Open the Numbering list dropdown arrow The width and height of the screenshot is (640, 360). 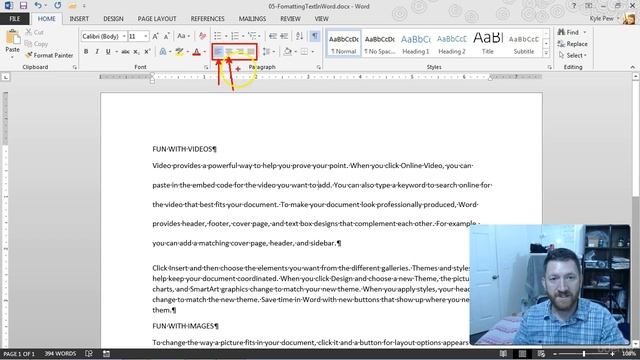click(243, 36)
